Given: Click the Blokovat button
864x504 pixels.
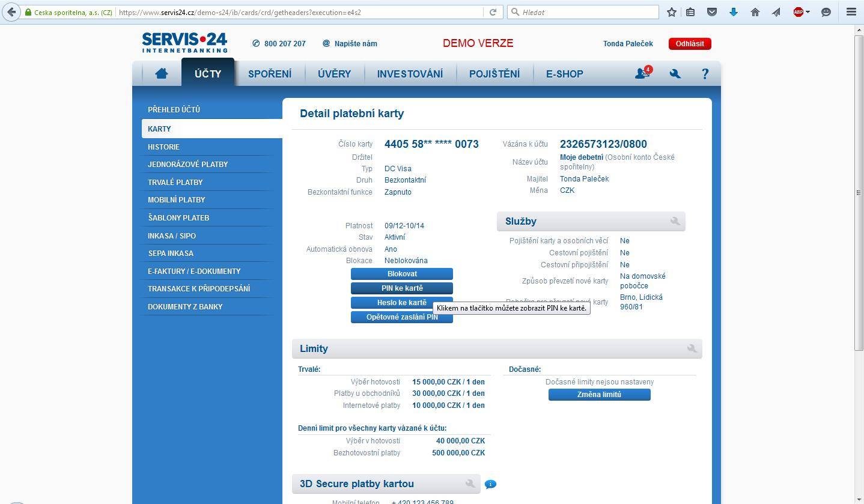Looking at the screenshot, I should [402, 274].
